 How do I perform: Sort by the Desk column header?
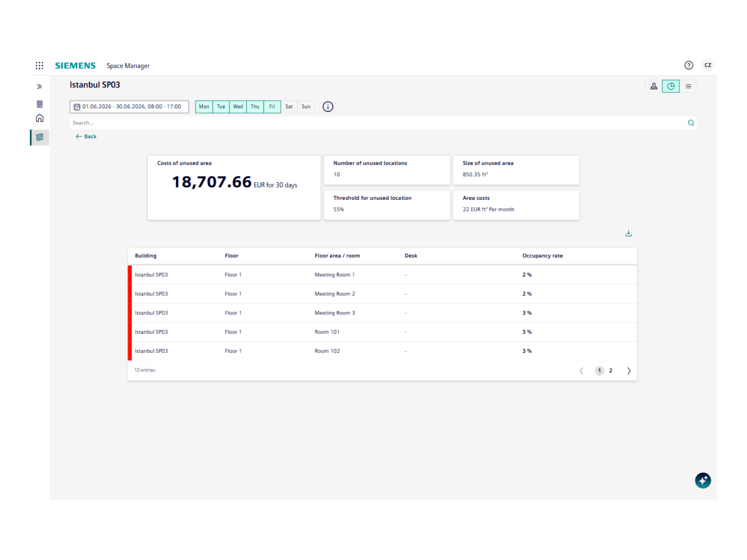tap(411, 256)
